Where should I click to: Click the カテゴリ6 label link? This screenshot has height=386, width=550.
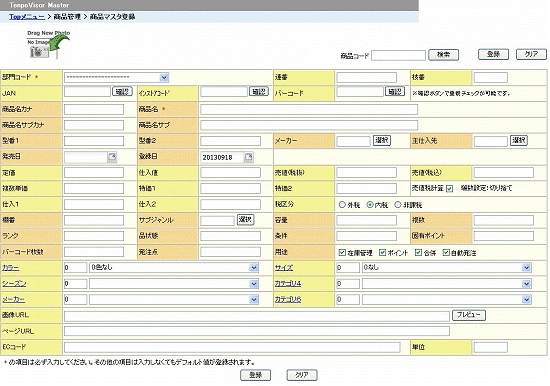point(288,299)
